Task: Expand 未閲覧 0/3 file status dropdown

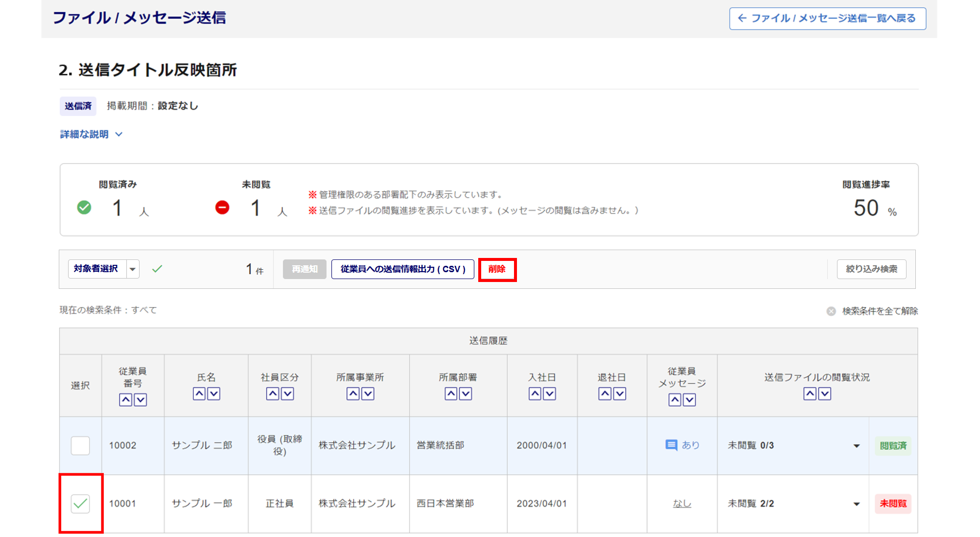Action: click(x=856, y=446)
